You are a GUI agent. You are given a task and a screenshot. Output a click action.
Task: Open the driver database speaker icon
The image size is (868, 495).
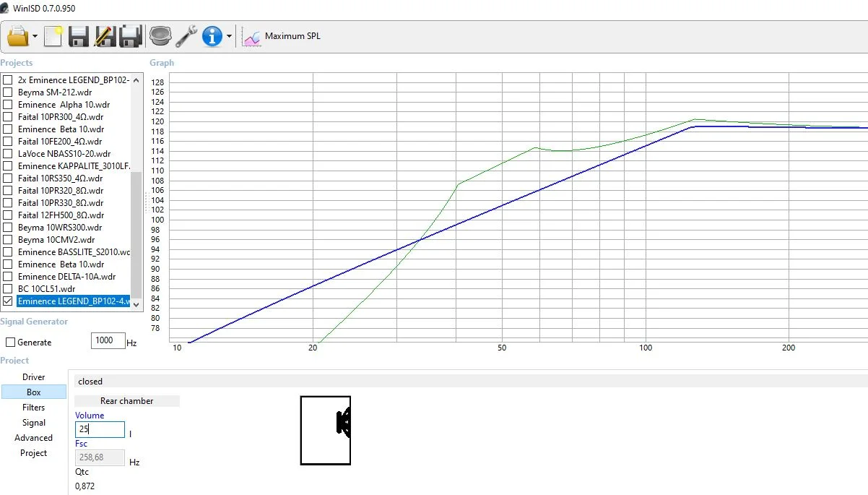[x=160, y=35]
